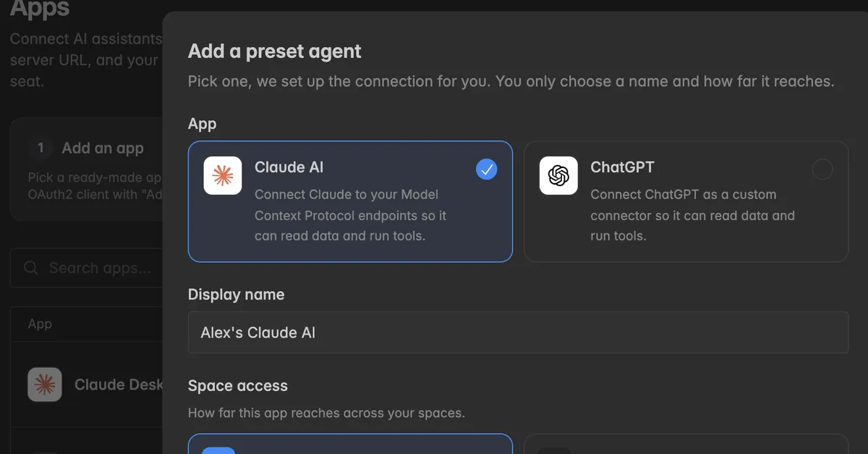
Task: Focus the Display name field with Alex's Claude AI
Action: 518,332
